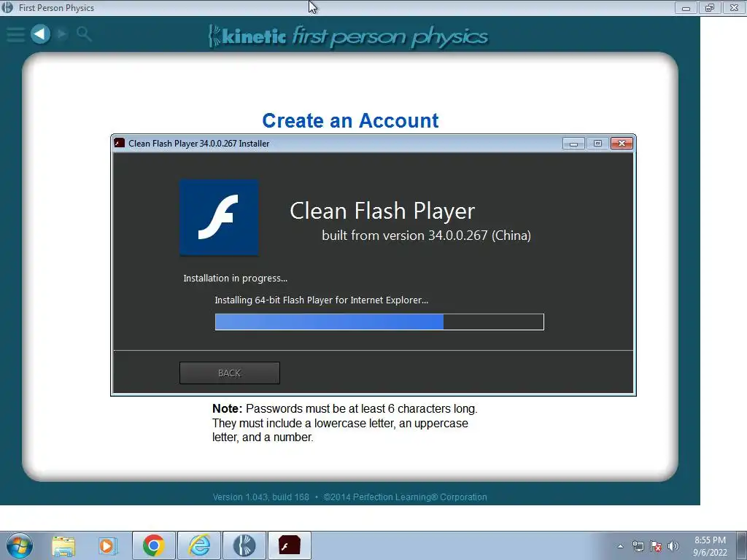Click the volume speaker tray icon
The width and height of the screenshot is (747, 560).
673,546
